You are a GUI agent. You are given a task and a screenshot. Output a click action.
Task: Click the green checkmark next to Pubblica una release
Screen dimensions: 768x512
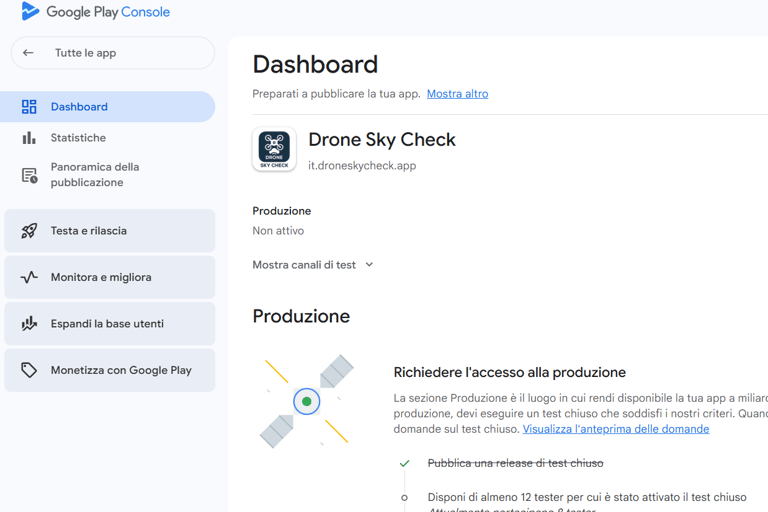404,463
